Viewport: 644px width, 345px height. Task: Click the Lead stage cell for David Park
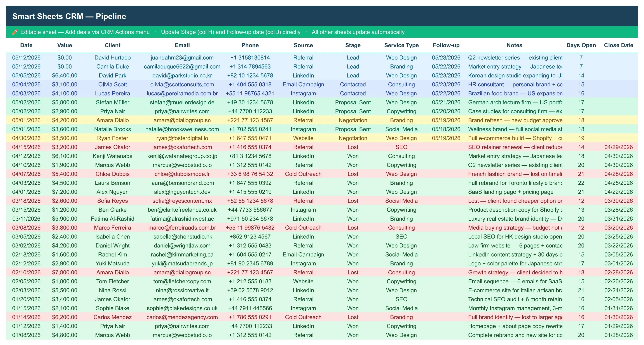pyautogui.click(x=353, y=75)
